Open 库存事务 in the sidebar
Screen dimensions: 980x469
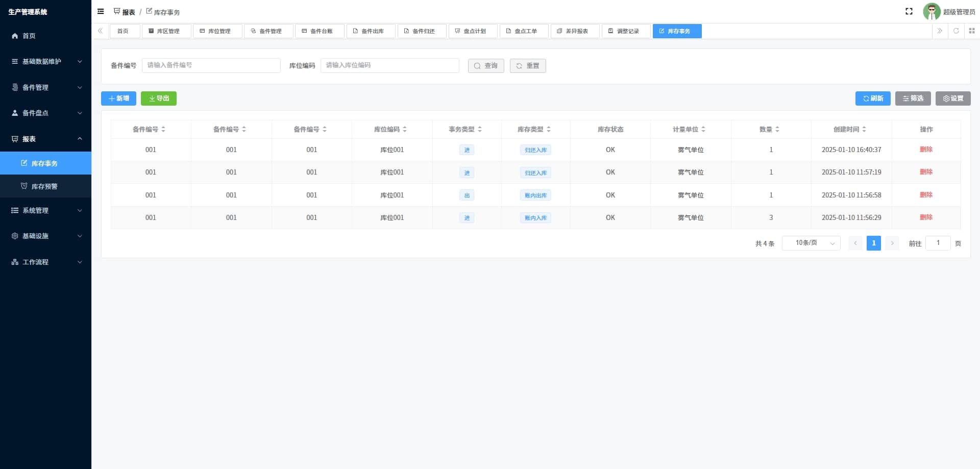point(45,163)
